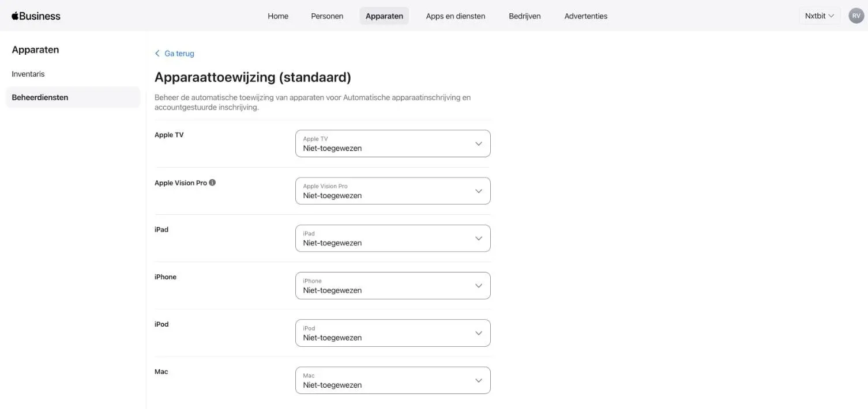Image resolution: width=868 pixels, height=409 pixels.
Task: Click the 'Beheer de automatische toewijzing' description
Action: tap(313, 103)
